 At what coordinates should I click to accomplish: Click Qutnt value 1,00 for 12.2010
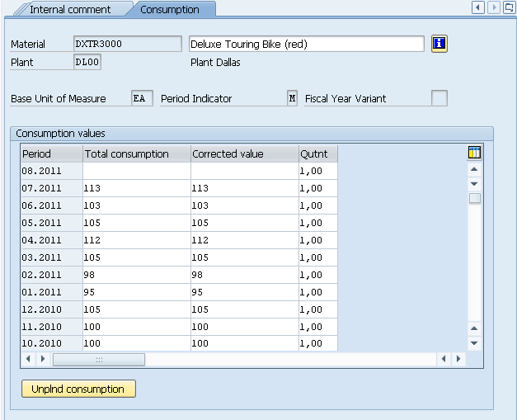(x=318, y=309)
